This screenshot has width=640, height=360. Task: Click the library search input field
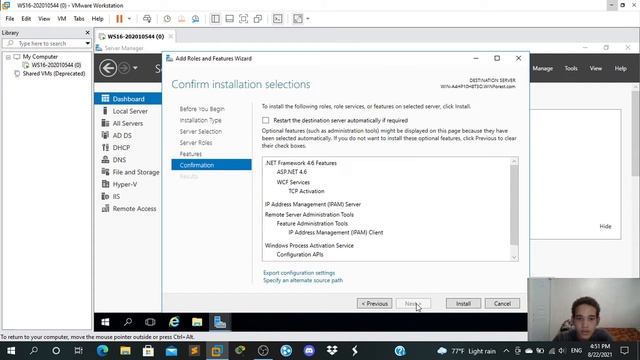click(46, 43)
